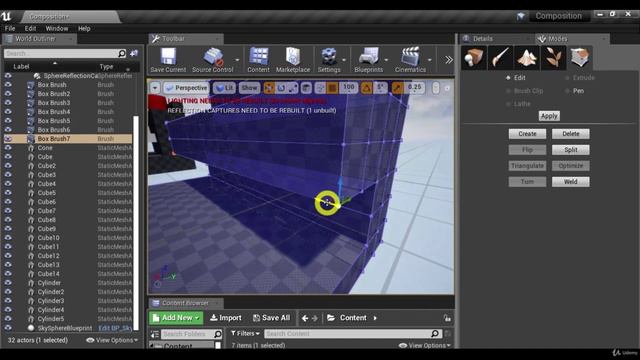
Task: Click the Save Current toolbar icon
Action: [x=168, y=60]
